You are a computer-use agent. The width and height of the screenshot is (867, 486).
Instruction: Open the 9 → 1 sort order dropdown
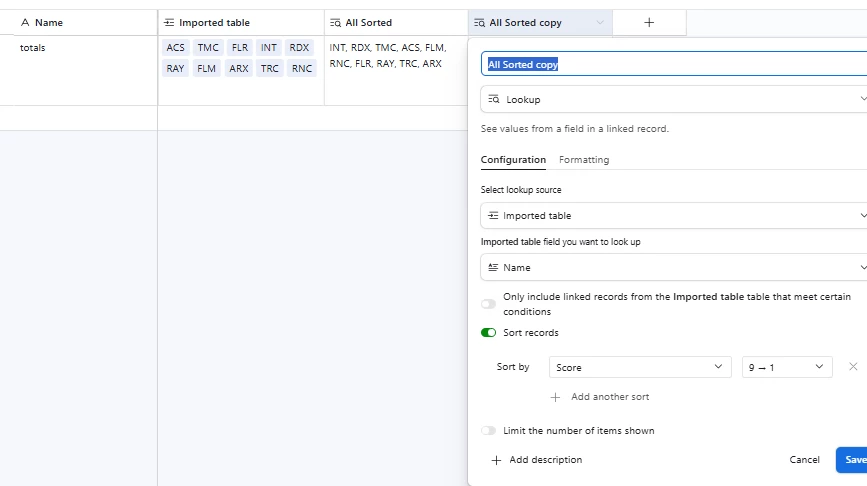787,367
